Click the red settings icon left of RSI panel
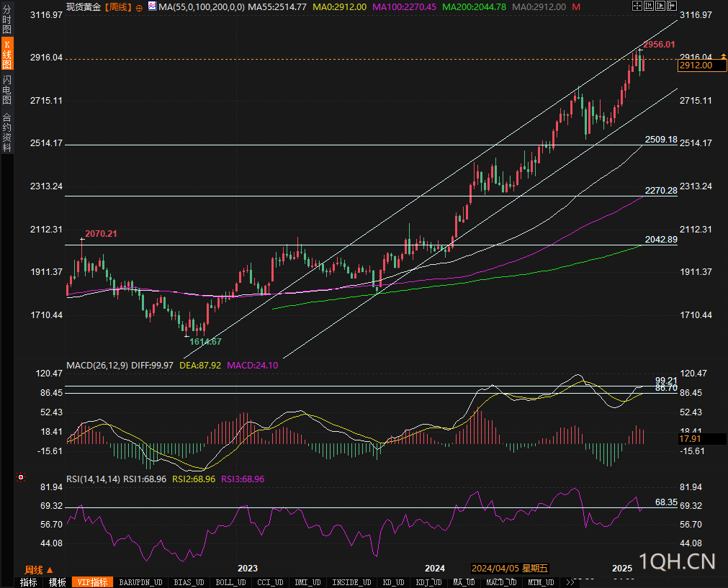The height and width of the screenshot is (588, 728). click(x=20, y=477)
